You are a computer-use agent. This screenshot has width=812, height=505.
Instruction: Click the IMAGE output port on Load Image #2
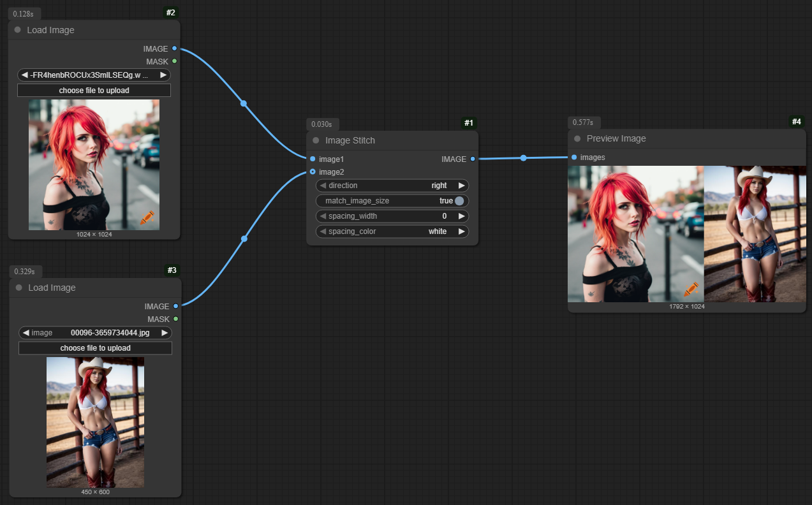174,48
